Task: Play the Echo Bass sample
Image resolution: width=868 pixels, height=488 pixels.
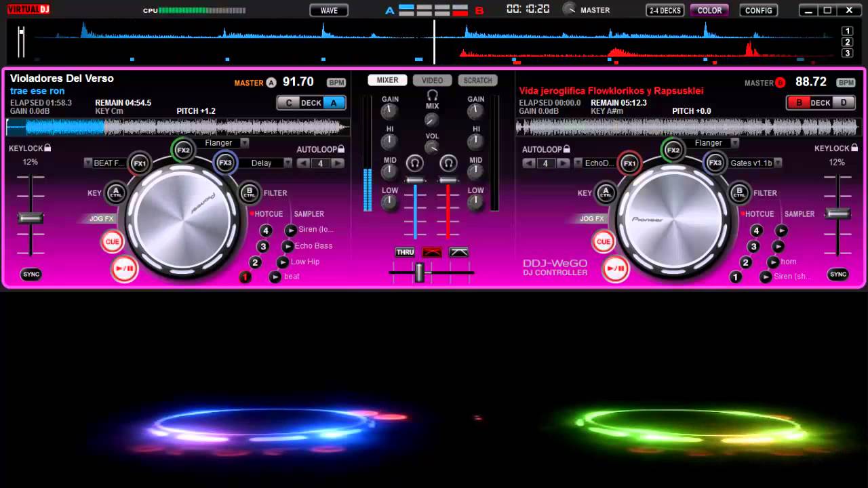Action: [288, 247]
